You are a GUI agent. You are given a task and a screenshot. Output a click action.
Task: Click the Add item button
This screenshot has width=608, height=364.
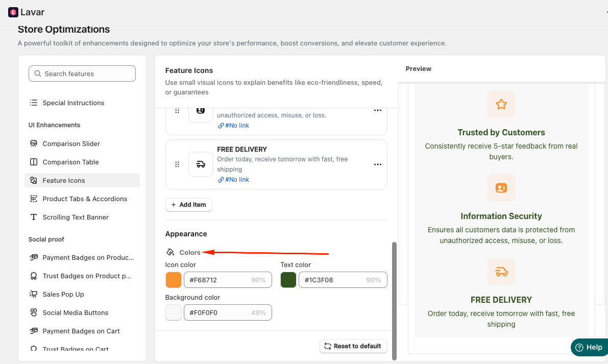tap(189, 205)
